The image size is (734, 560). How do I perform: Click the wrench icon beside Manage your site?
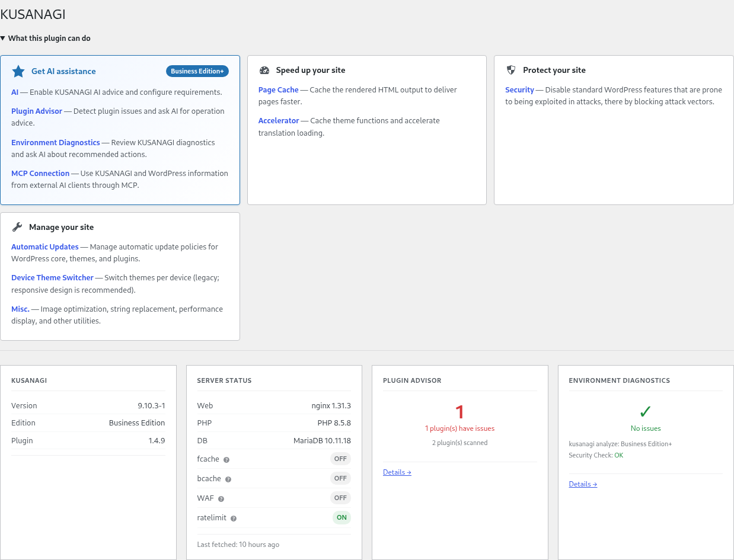coord(17,227)
